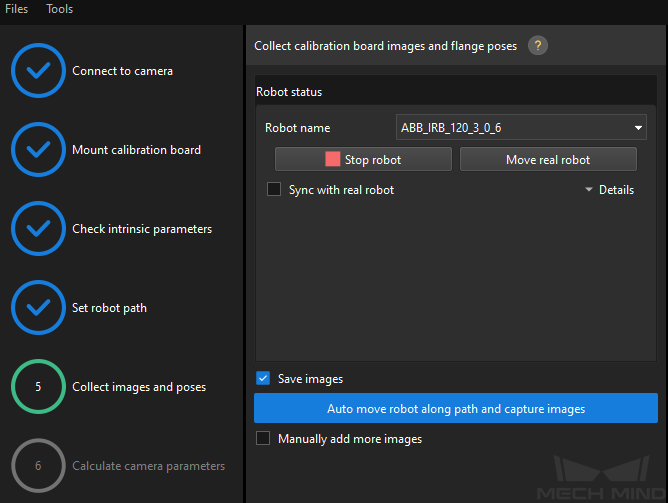
Task: Check Manually add more images
Action: tap(263, 439)
